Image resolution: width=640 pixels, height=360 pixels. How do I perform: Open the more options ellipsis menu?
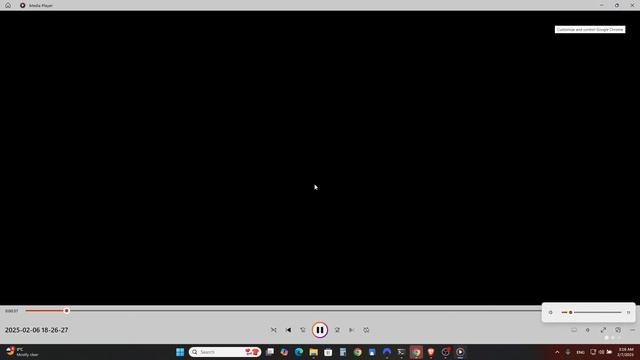(x=632, y=330)
